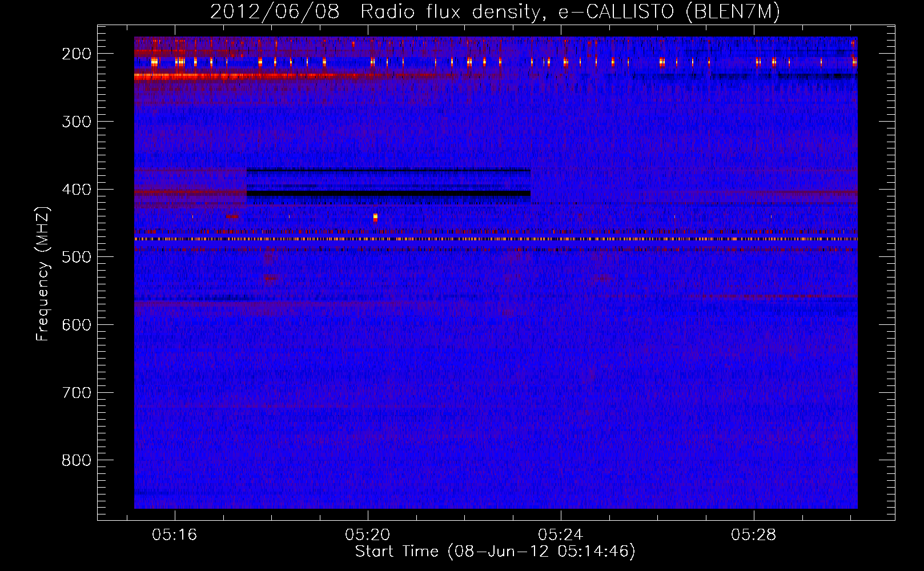Click the 700 frequency tick label
The image size is (924, 571).
pyautogui.click(x=77, y=393)
